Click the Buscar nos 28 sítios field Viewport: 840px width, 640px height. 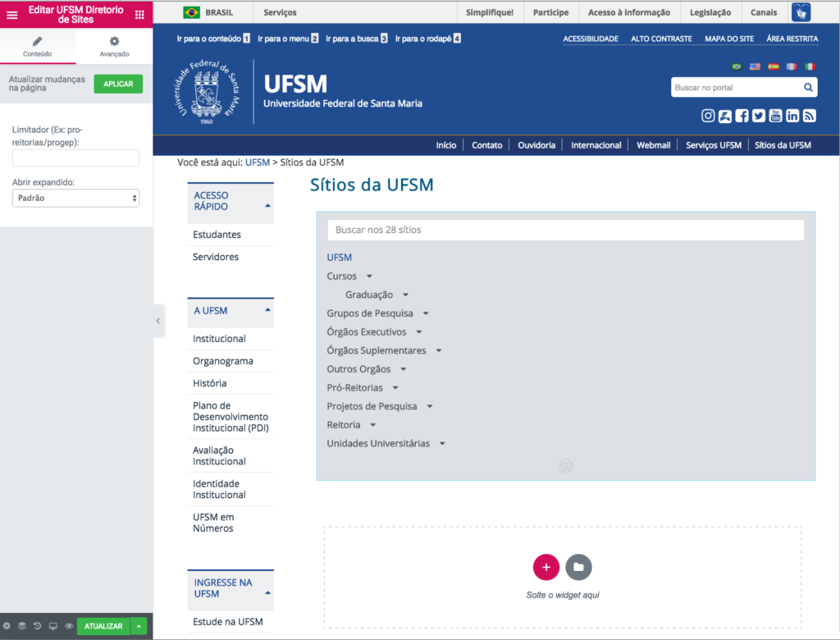(565, 231)
